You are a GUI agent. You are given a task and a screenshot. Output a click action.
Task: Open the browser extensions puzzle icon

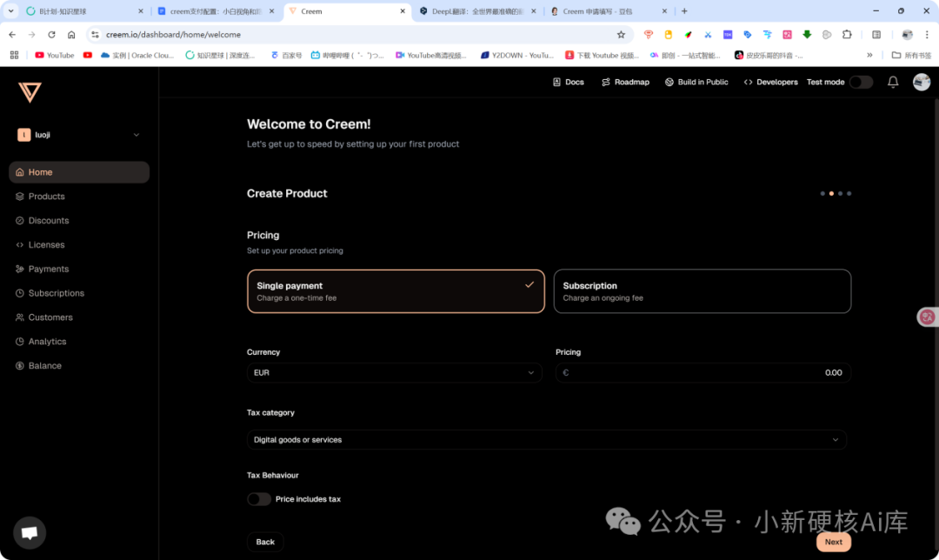point(847,35)
